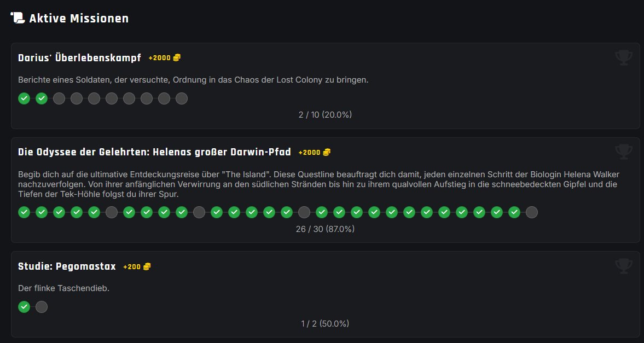This screenshot has width=644, height=343.
Task: Open the Die Odyssee der Gelehrten mission title
Action: [154, 152]
